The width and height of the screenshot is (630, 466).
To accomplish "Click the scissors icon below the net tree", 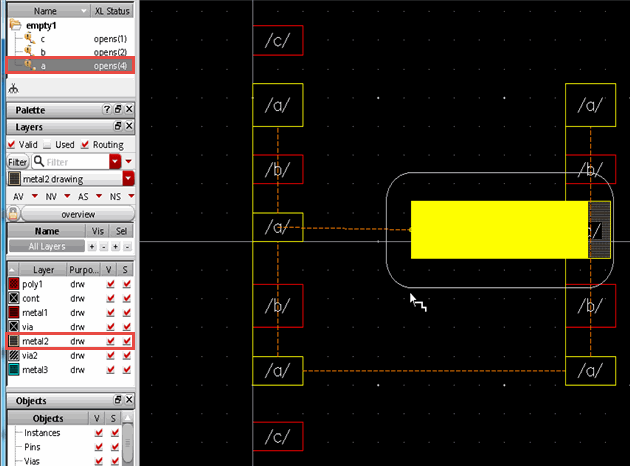I will pyautogui.click(x=13, y=88).
